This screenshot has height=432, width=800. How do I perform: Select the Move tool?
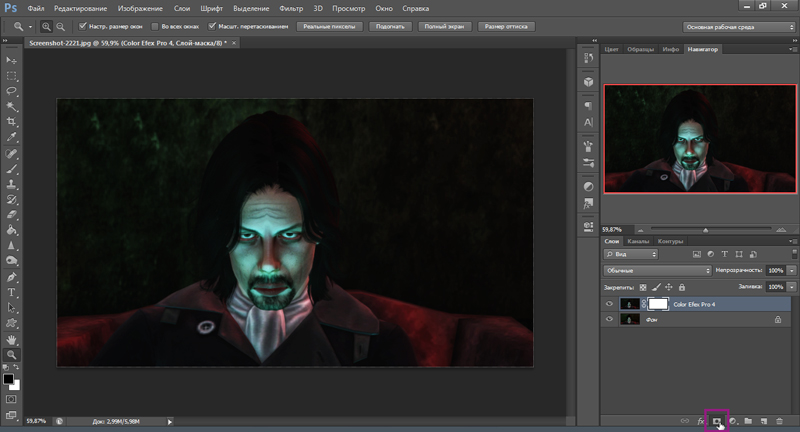tap(11, 60)
